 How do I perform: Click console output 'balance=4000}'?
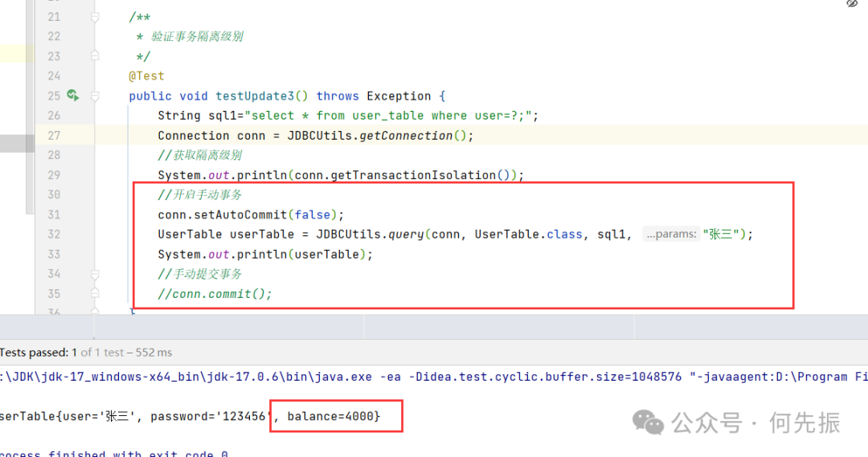pos(334,416)
